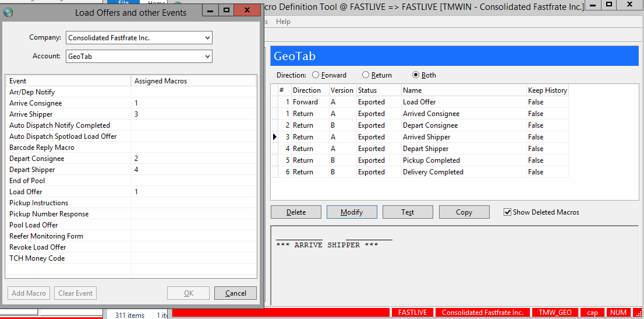
Task: Click the cap status bar indicator
Action: click(592, 313)
